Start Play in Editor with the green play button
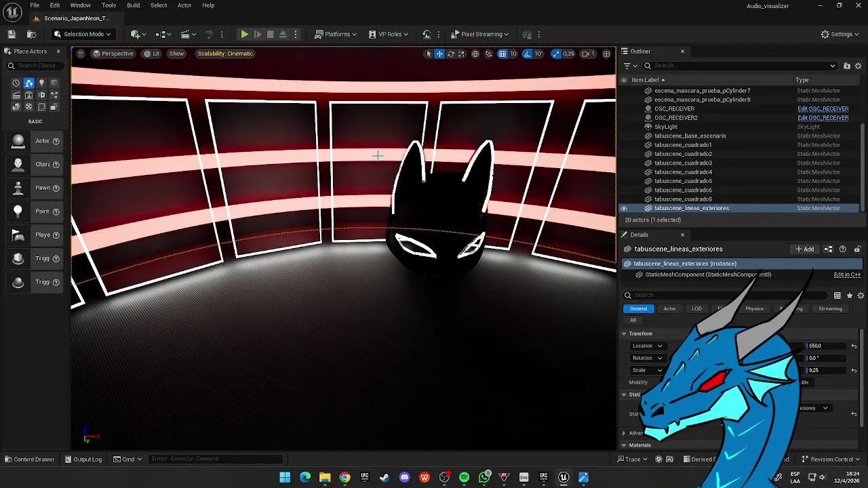This screenshot has width=868, height=488. [x=245, y=34]
